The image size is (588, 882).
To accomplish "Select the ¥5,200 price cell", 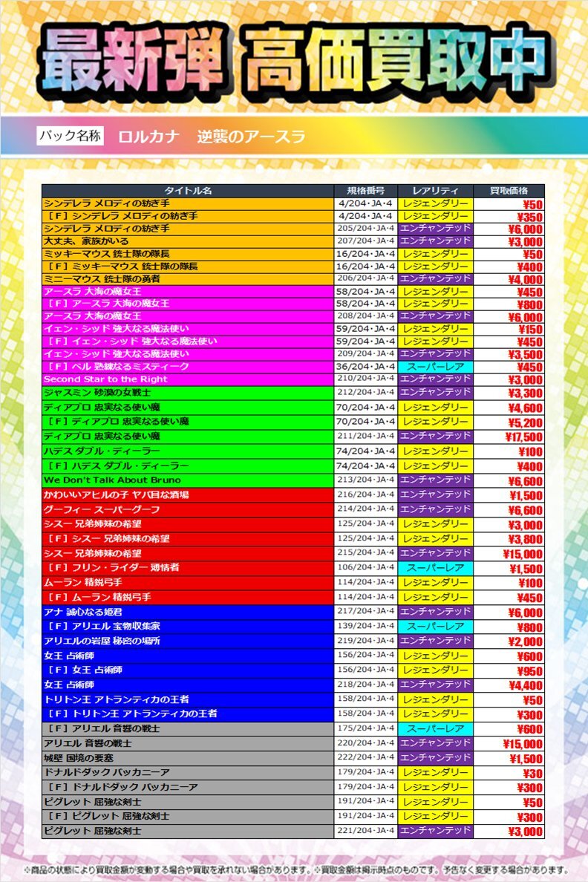I will click(x=509, y=422).
